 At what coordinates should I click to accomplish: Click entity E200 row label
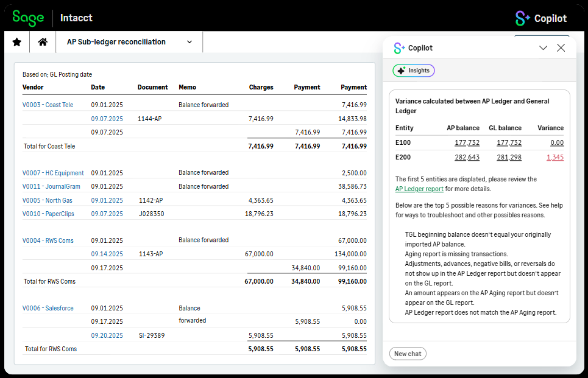tap(403, 157)
